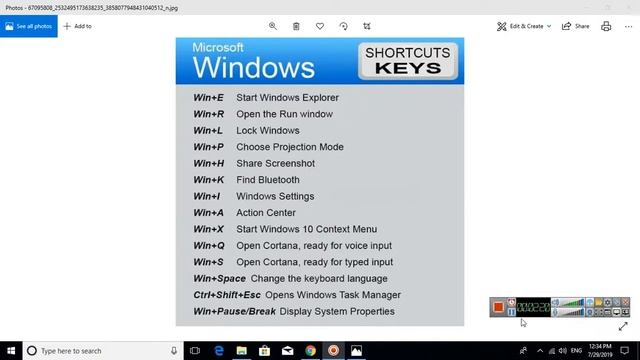The height and width of the screenshot is (360, 640).
Task: Adjust the recorder speaker volume slider
Action: point(572,302)
